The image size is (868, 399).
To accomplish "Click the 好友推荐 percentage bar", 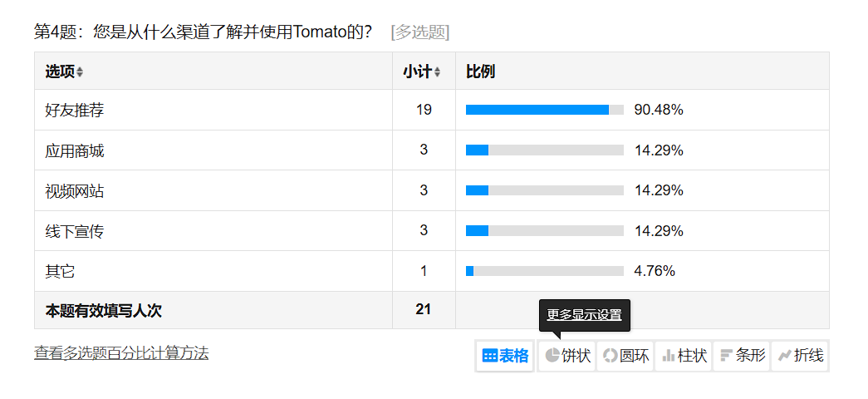I will [544, 110].
